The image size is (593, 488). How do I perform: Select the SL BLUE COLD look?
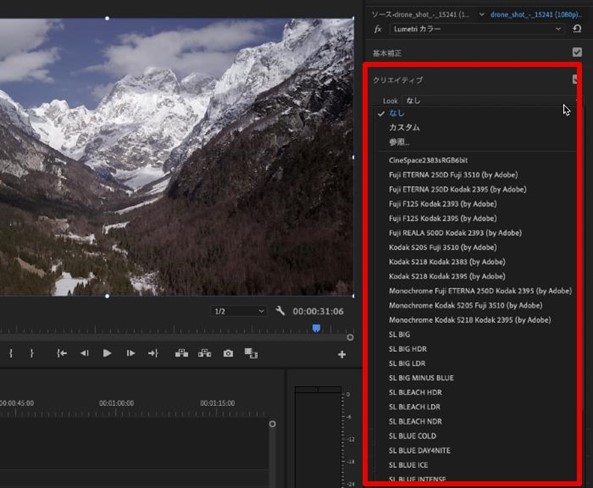pos(413,436)
